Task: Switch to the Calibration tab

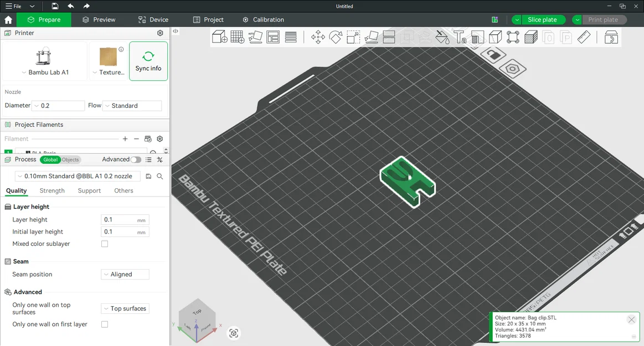Action: click(x=263, y=20)
